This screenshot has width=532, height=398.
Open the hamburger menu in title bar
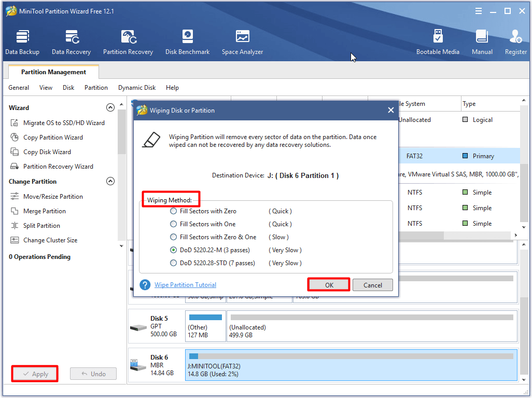tap(479, 11)
